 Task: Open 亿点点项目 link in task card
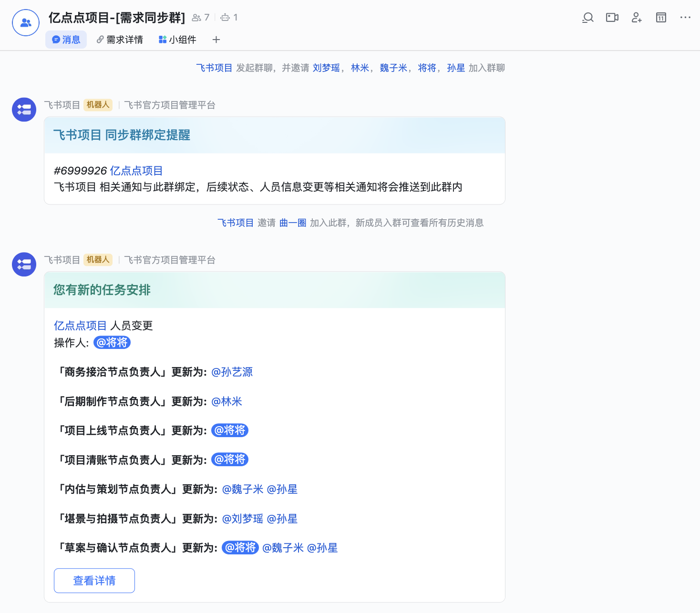(x=80, y=326)
